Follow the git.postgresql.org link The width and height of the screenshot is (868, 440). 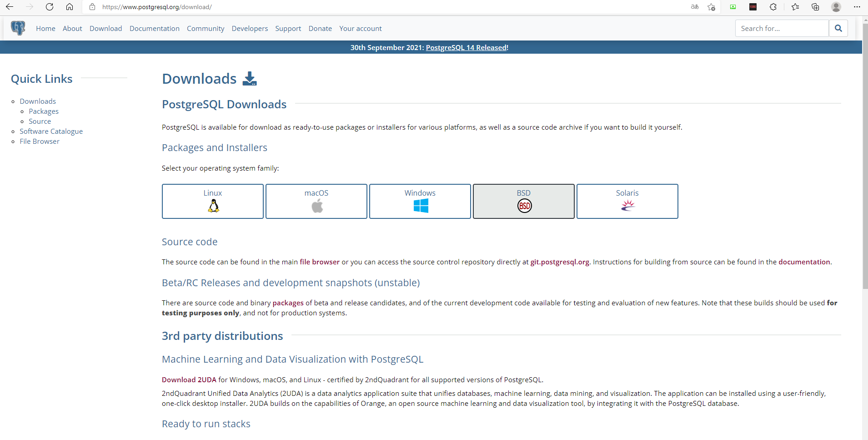point(560,262)
